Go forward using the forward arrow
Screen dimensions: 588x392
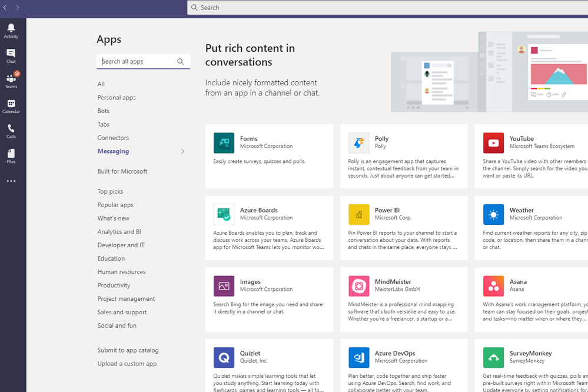[x=17, y=8]
